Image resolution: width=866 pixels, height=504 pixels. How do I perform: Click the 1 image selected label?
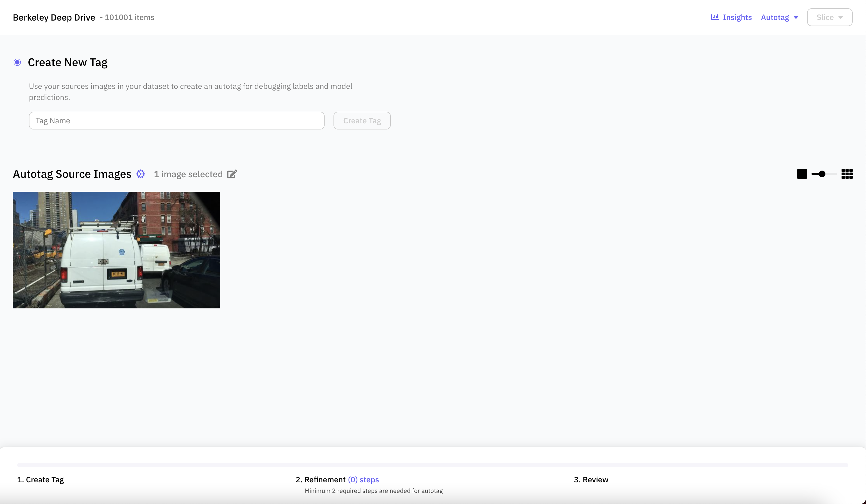tap(188, 174)
